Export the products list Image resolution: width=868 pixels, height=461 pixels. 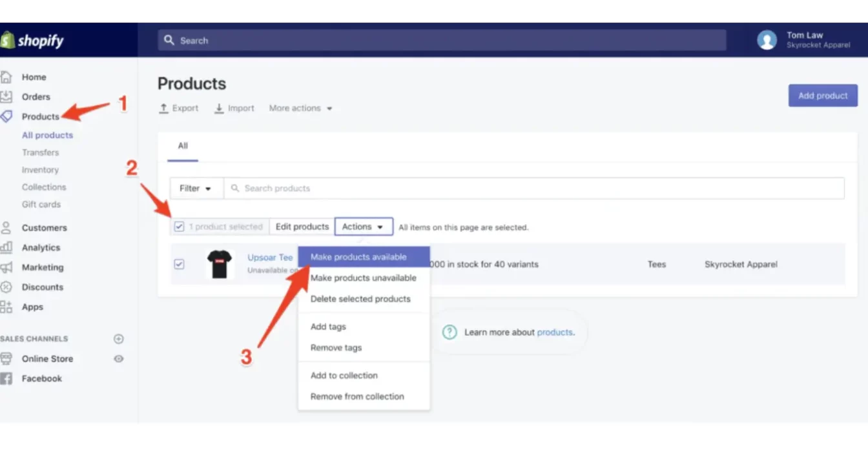pos(179,108)
